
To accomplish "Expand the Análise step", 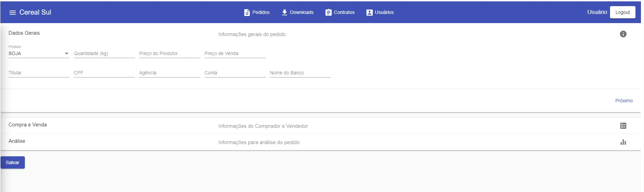I will pyautogui.click(x=320, y=142).
